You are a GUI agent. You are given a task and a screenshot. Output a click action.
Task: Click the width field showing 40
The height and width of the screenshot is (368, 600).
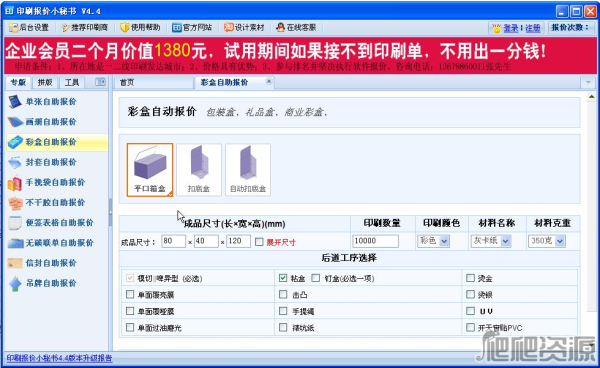tap(206, 241)
